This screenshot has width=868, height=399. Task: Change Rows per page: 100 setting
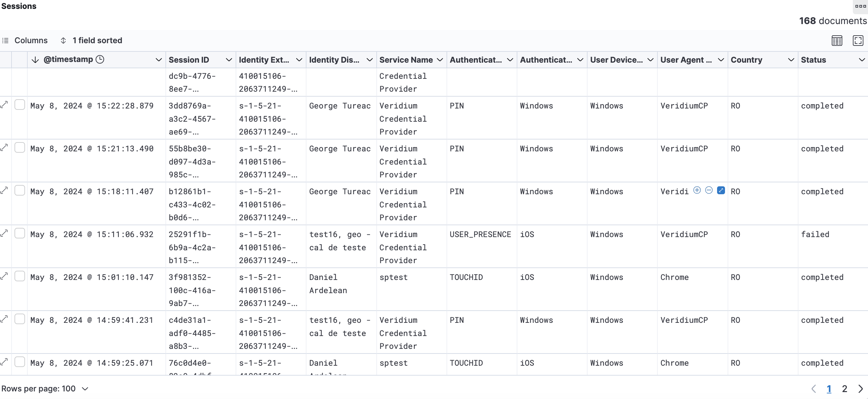pyautogui.click(x=45, y=388)
